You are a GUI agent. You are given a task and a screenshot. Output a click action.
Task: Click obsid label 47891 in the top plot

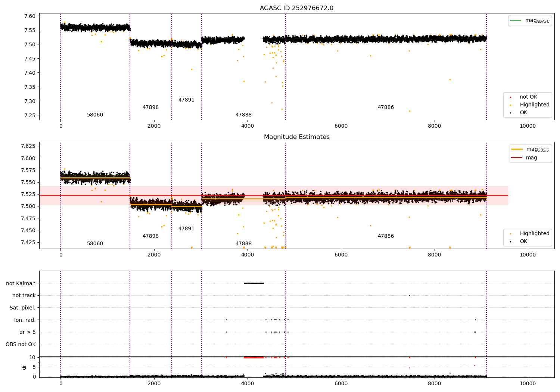pos(186,100)
